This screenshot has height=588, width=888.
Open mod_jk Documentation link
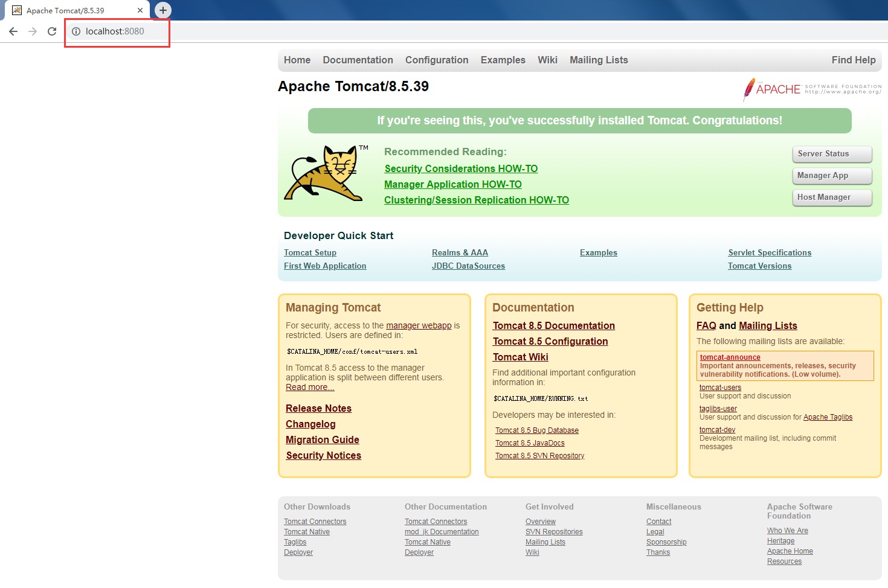point(442,532)
